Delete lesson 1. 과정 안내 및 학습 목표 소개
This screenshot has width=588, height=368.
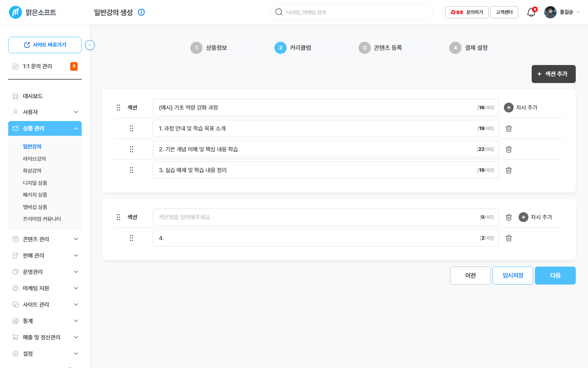pyautogui.click(x=509, y=128)
